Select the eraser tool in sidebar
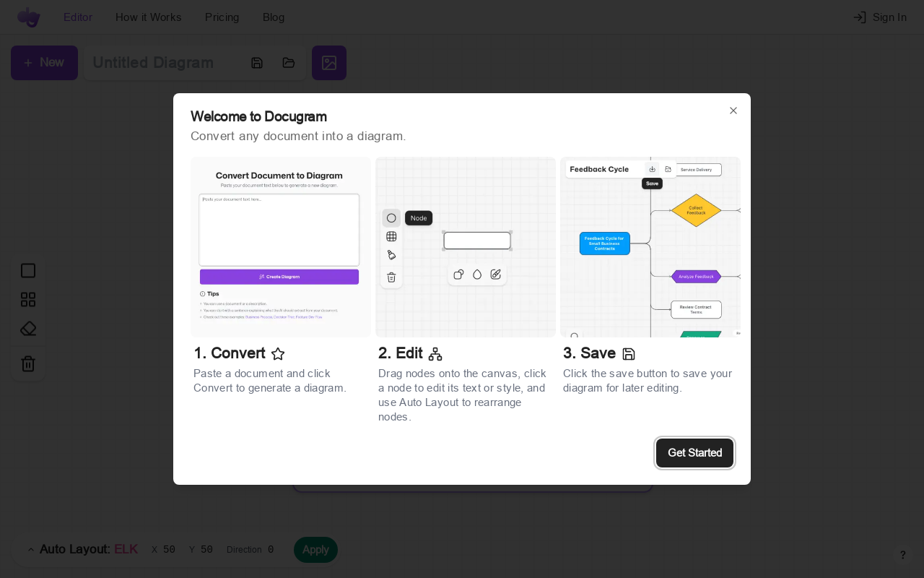 (x=28, y=329)
